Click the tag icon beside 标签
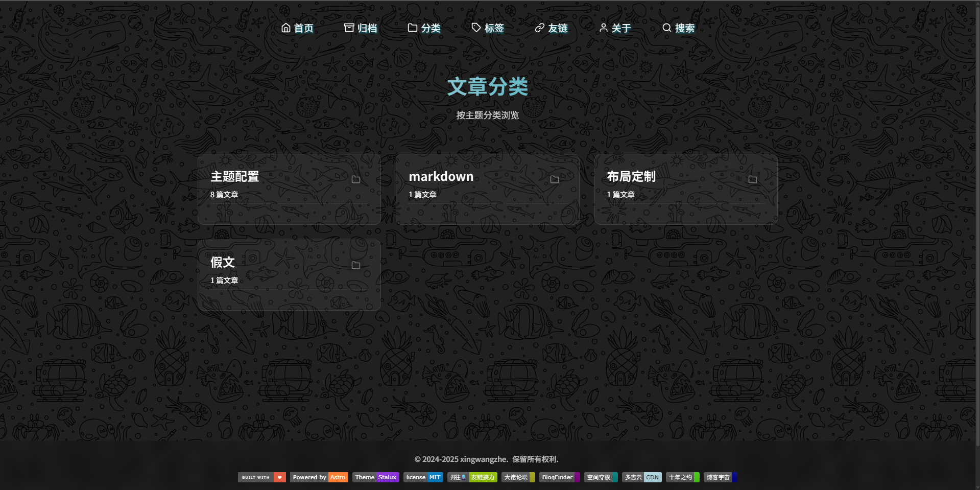Viewport: 980px width, 490px height. (476, 28)
